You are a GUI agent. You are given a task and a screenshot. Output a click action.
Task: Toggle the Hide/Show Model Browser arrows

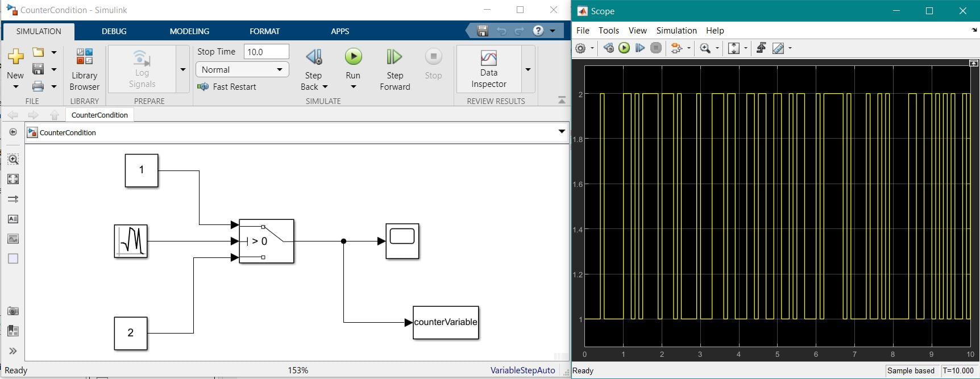[13, 351]
